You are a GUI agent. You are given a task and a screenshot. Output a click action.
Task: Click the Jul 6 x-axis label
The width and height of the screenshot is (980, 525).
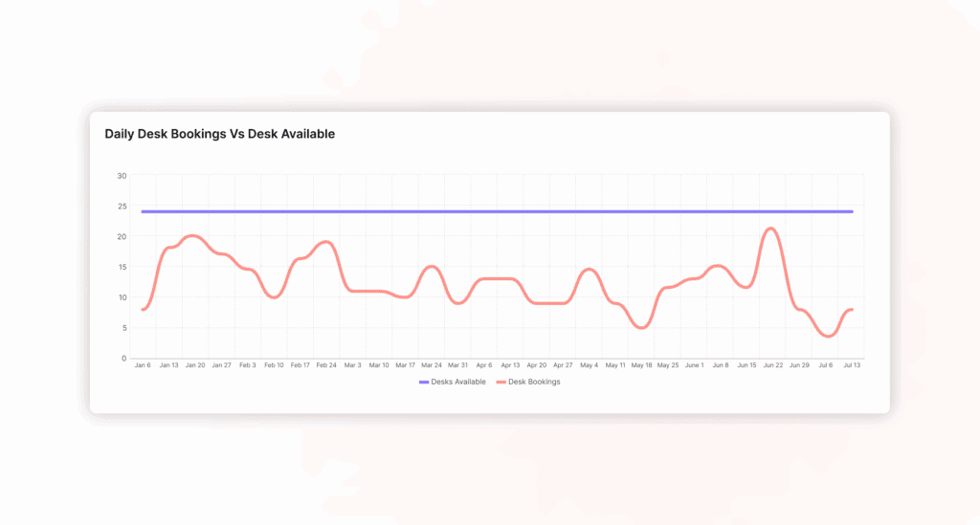coord(826,365)
